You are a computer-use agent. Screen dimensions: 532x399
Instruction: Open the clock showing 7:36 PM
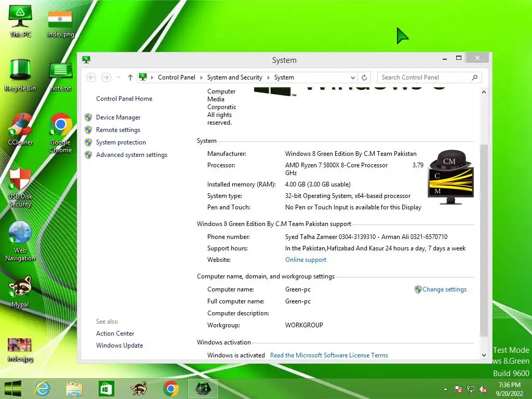509,389
